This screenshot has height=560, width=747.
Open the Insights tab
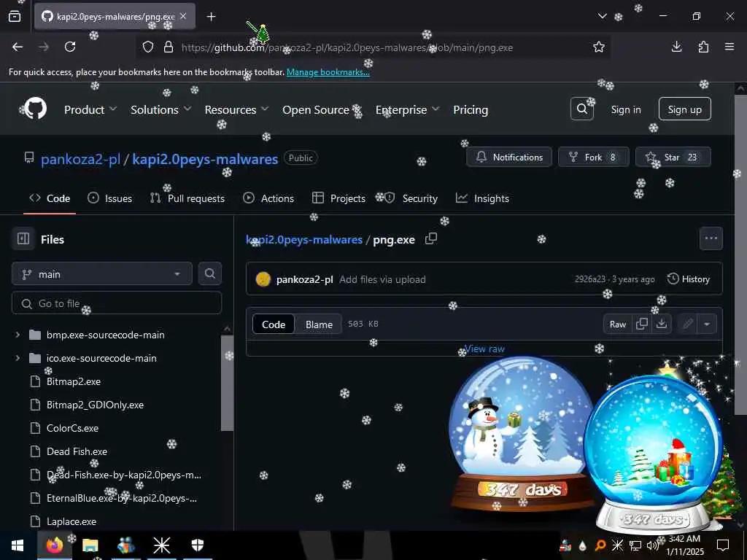coord(482,198)
